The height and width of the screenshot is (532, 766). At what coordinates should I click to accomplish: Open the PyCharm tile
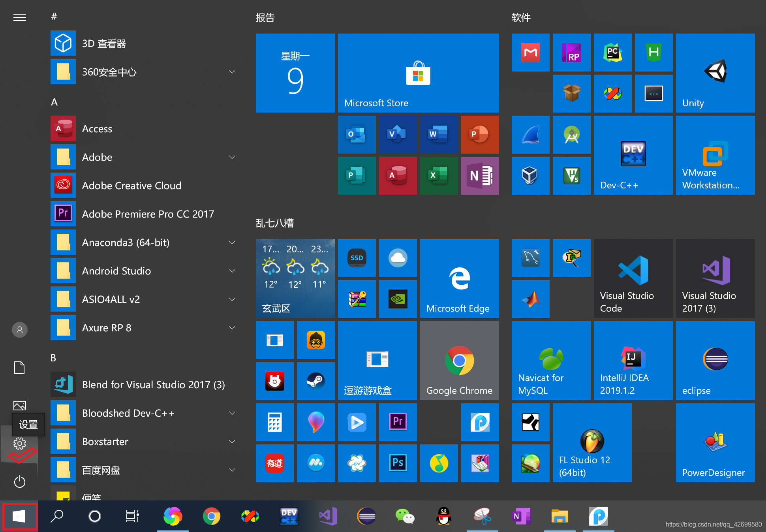(x=612, y=53)
